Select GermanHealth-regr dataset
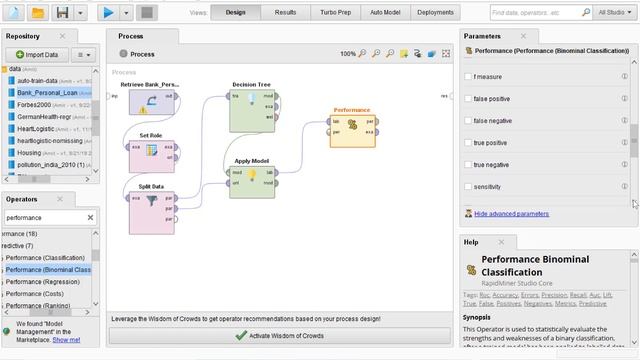640x360 pixels. 49,117
